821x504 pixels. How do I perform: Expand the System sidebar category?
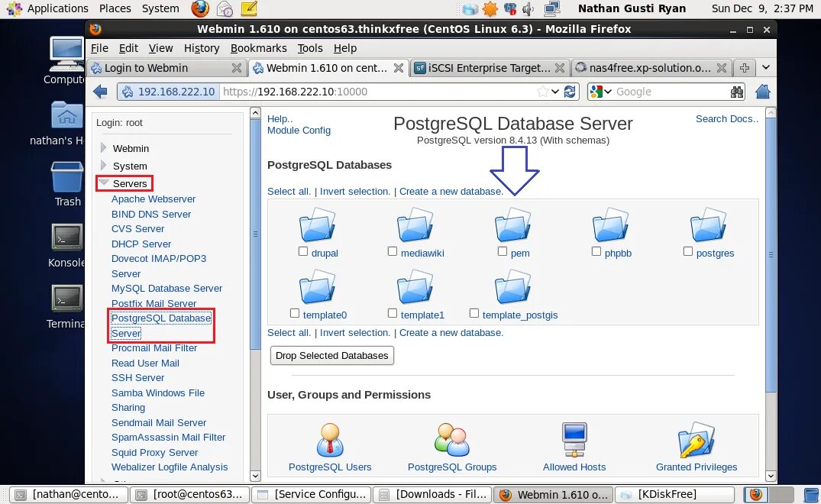pos(103,166)
